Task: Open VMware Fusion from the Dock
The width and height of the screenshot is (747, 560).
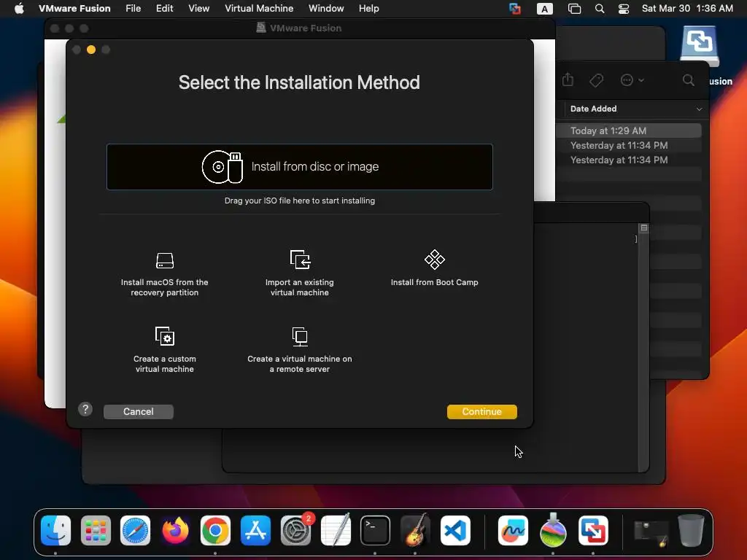Action: click(x=593, y=530)
